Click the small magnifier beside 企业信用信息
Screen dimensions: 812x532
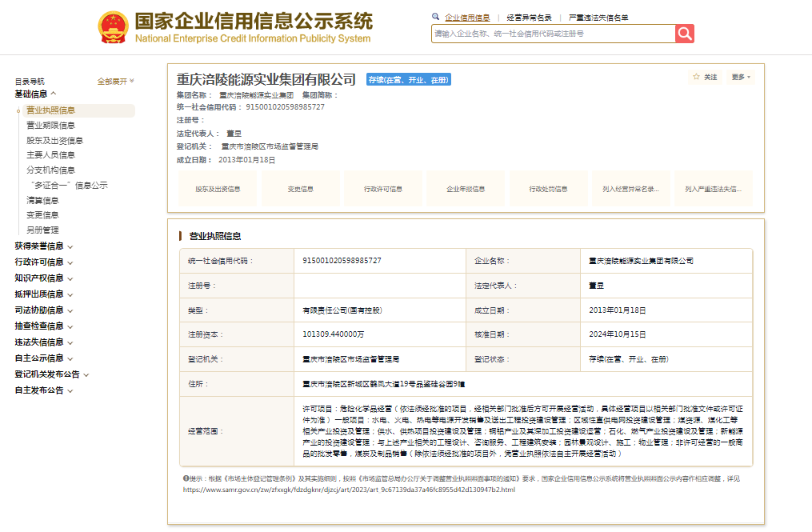(435, 17)
